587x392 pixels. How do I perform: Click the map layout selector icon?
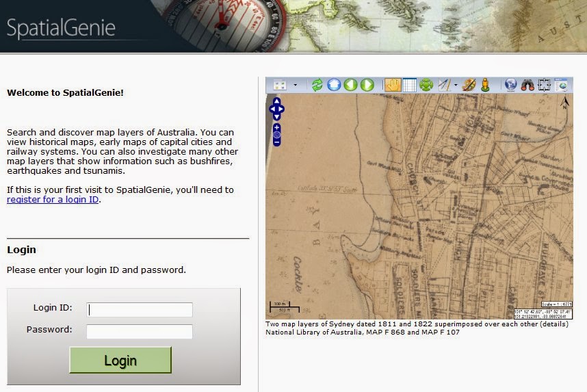pyautogui.click(x=280, y=85)
